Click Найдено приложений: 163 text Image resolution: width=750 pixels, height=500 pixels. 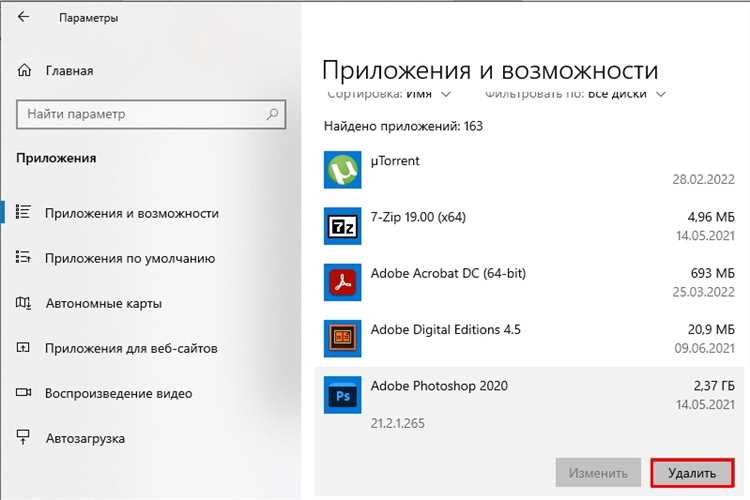403,126
